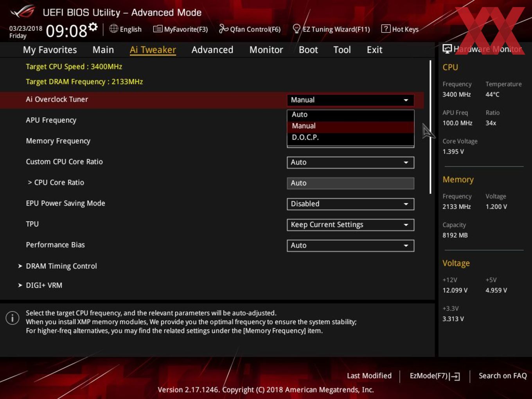Select the APU Frequency setting label
Image resolution: width=532 pixels, height=399 pixels.
[51, 120]
